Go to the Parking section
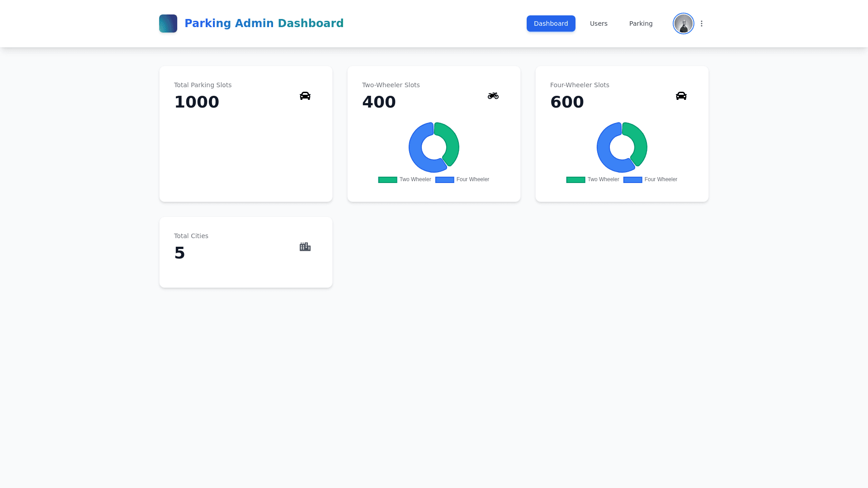This screenshot has height=488, width=868. click(641, 23)
